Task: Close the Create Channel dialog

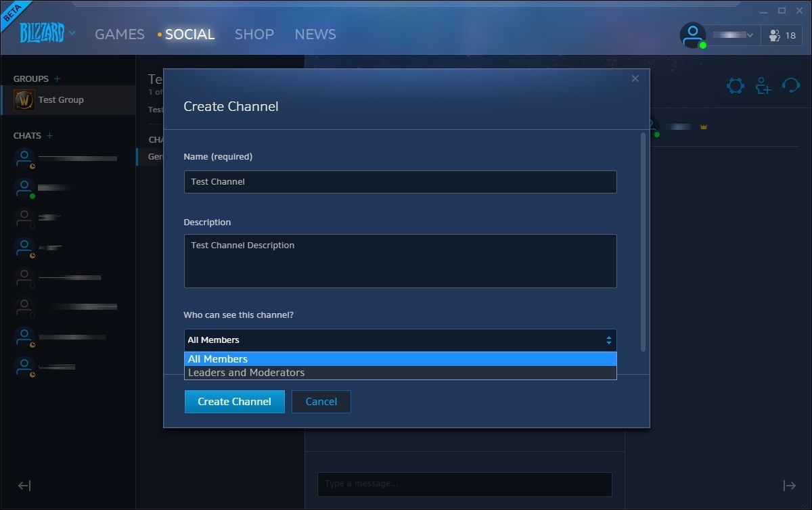Action: 635,79
